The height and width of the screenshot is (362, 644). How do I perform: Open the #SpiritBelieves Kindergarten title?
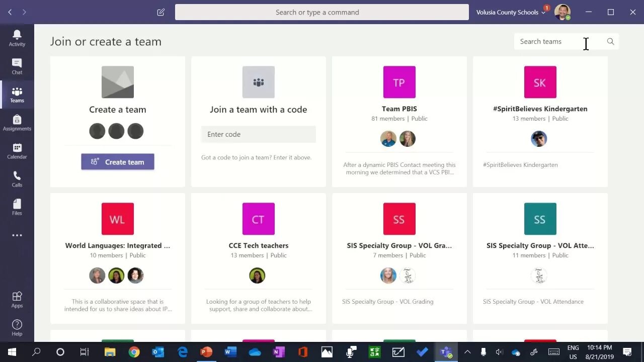click(x=540, y=109)
